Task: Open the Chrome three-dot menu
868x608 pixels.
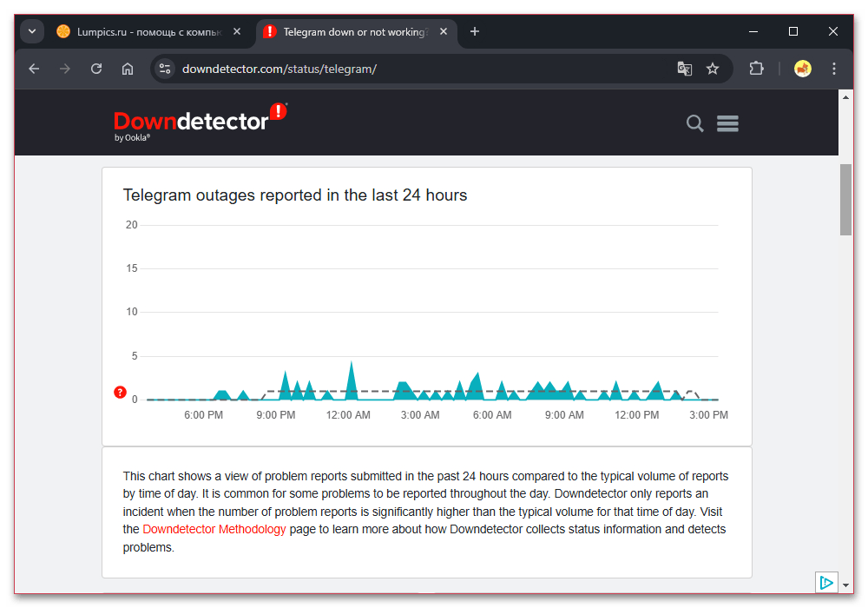Action: (x=833, y=69)
